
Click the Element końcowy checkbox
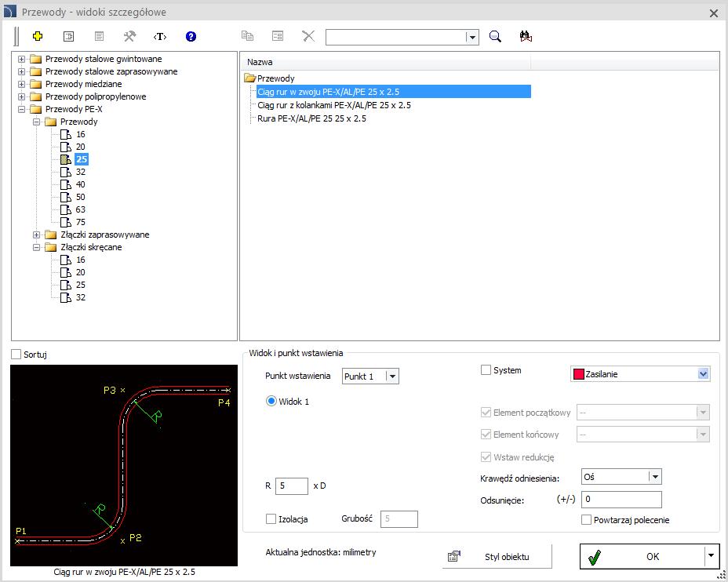pos(486,435)
